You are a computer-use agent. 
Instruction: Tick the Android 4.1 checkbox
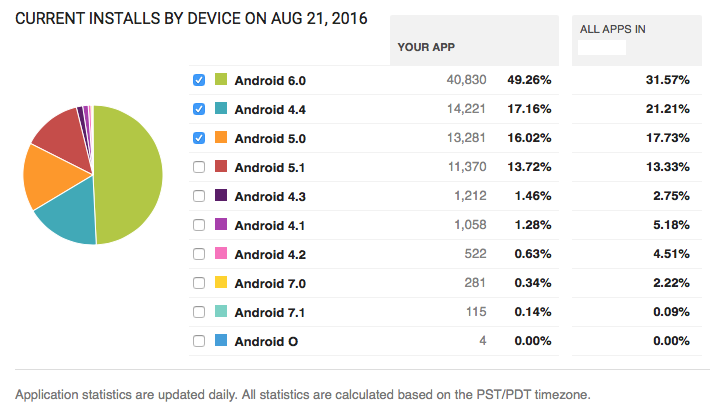[199, 225]
